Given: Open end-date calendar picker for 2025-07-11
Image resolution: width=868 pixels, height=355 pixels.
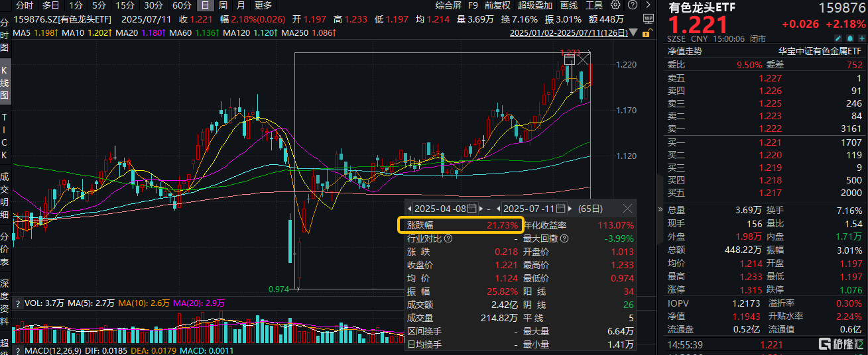Looking at the screenshot, I should 561,209.
